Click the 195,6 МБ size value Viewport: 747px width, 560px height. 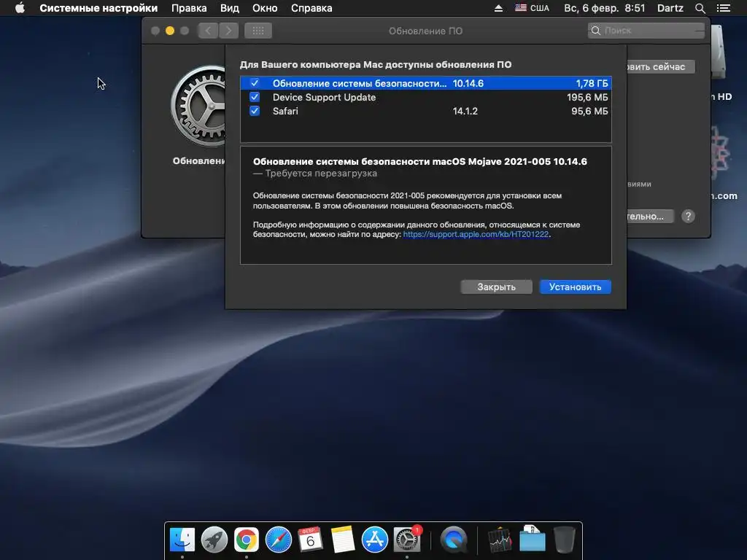[587, 97]
